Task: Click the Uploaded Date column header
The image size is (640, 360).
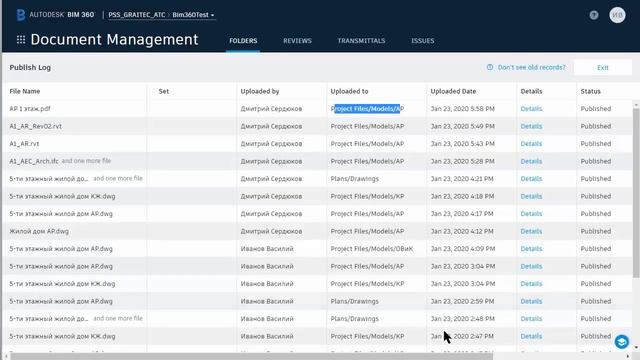Action: [x=453, y=91]
